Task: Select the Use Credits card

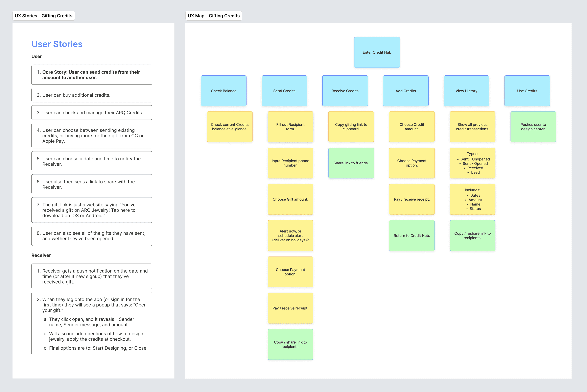Action: point(527,91)
